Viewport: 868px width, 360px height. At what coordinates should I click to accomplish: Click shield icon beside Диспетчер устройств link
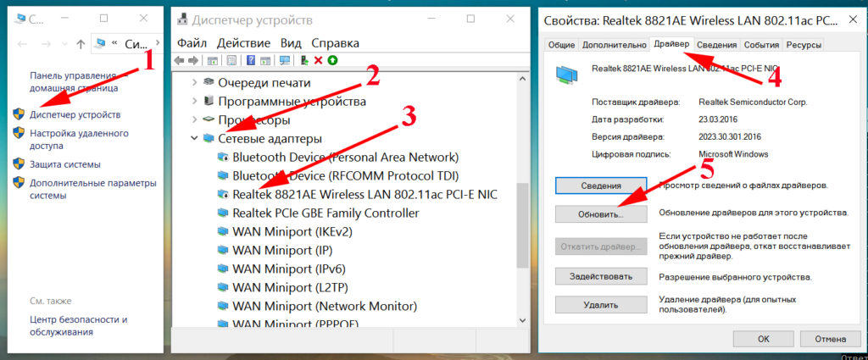pos(19,114)
